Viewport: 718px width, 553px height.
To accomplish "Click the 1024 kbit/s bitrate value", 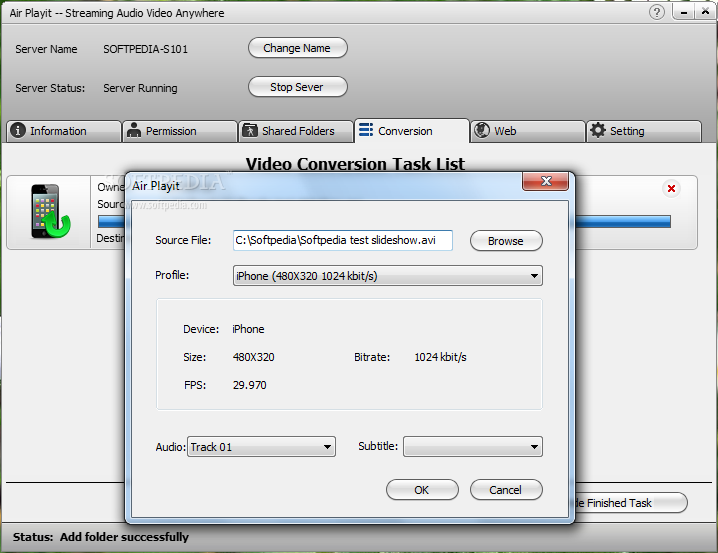I will pyautogui.click(x=441, y=357).
